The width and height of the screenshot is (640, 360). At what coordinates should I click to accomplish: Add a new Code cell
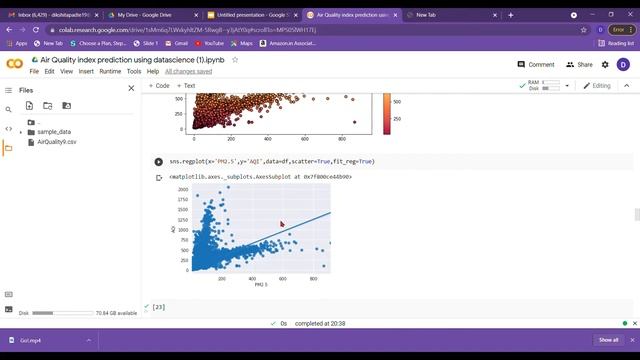(159, 86)
